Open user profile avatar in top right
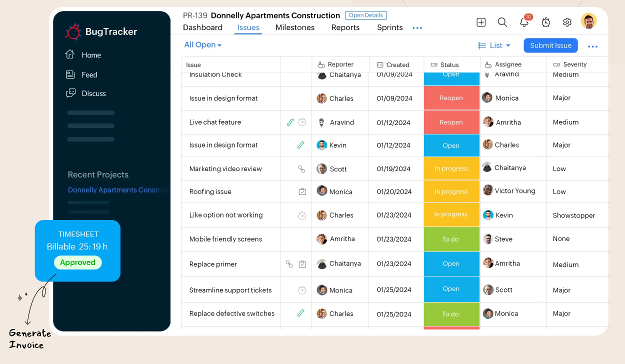 [x=588, y=21]
